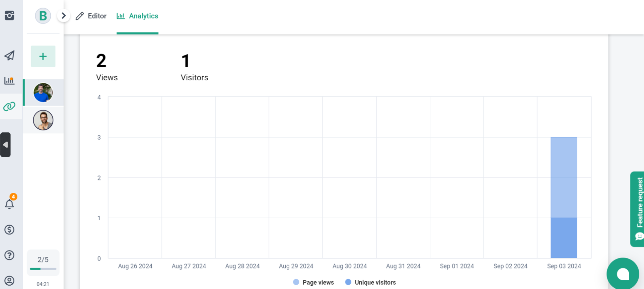Toggle Page views legend series
Screen dimensions: 644x289
pos(314,282)
